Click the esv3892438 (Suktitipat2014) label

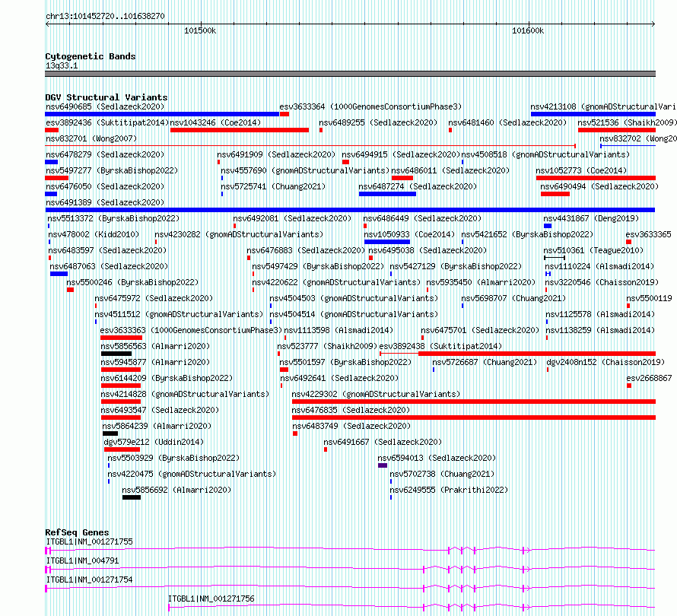tap(440, 346)
